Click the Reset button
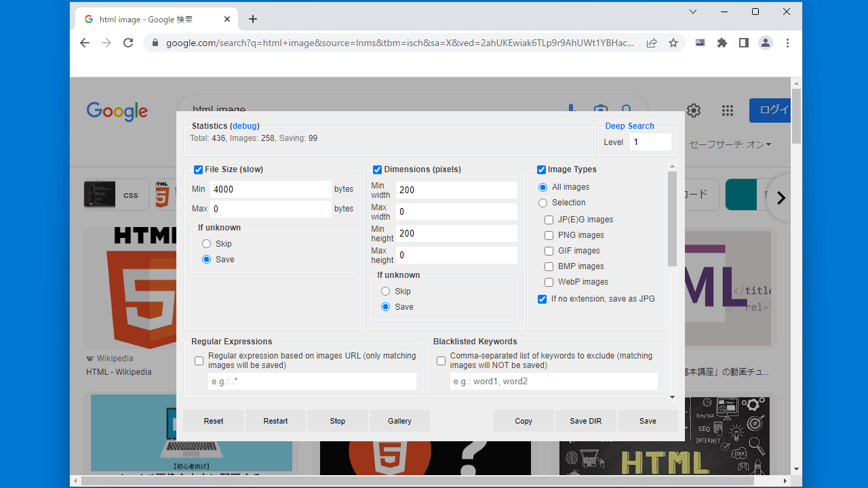Image resolution: width=868 pixels, height=488 pixels. coord(214,421)
